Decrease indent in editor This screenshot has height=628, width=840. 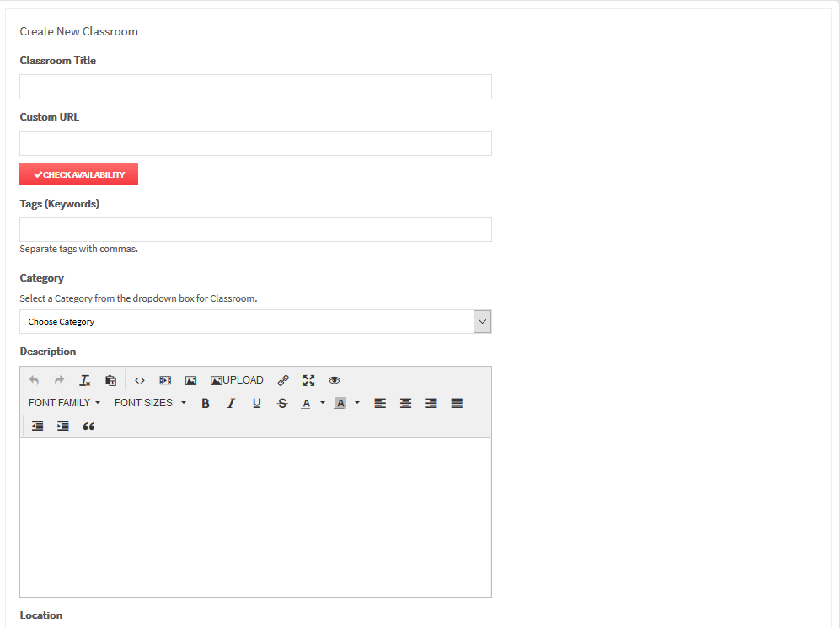pyautogui.click(x=38, y=426)
